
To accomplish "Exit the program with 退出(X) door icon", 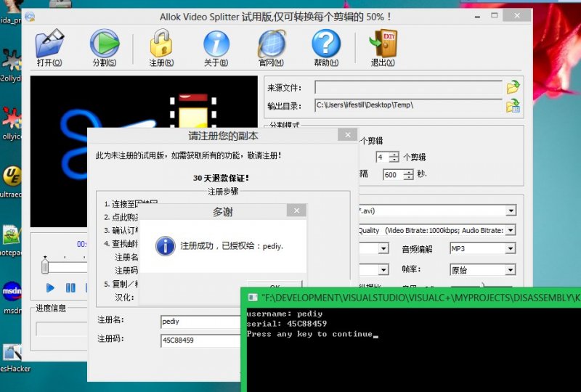I will tap(383, 47).
